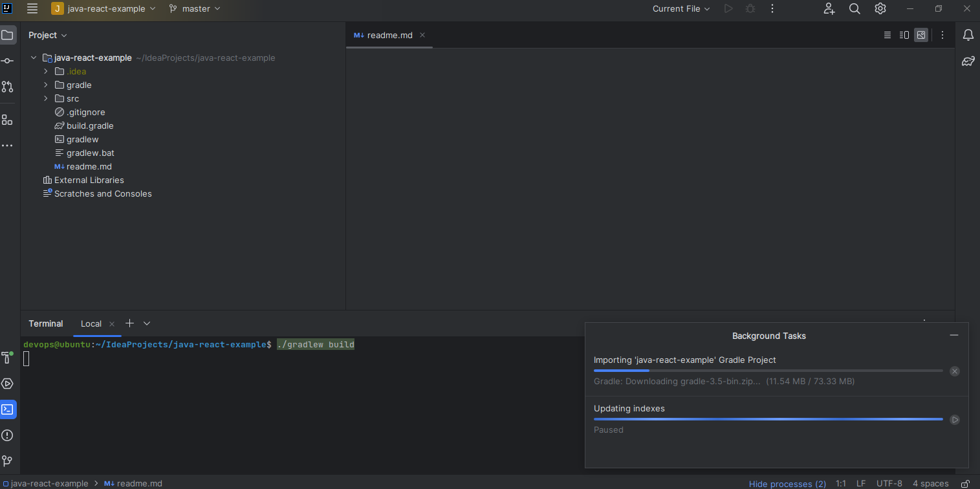Select gradlew.bat in project tree
This screenshot has height=489, width=980.
[90, 153]
